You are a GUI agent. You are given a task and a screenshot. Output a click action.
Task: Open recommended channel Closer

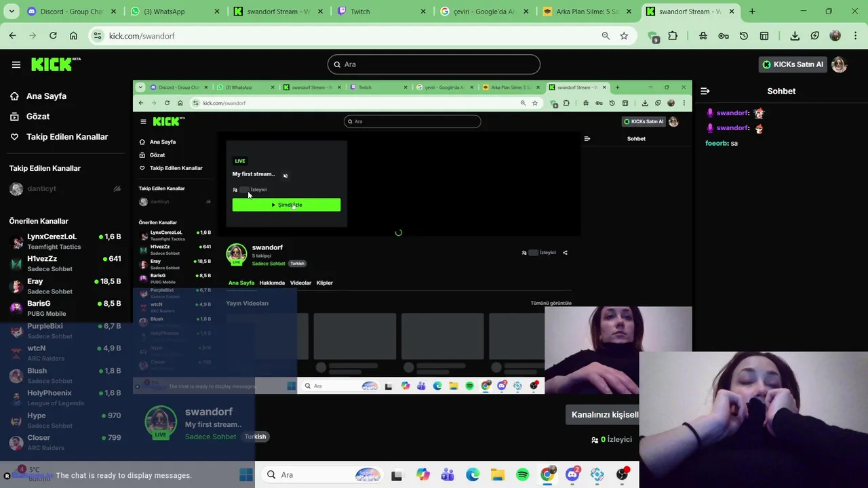point(65,443)
